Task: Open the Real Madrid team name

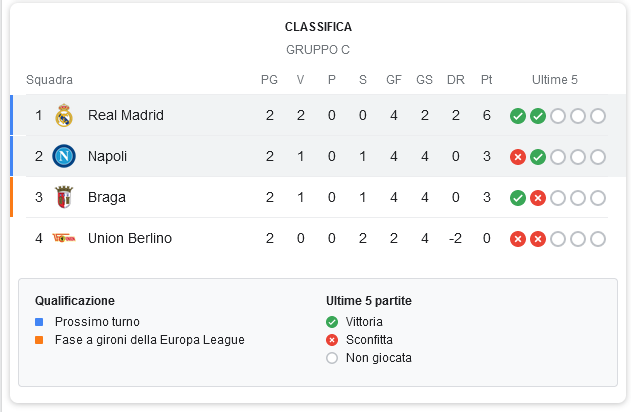Action: coord(126,115)
